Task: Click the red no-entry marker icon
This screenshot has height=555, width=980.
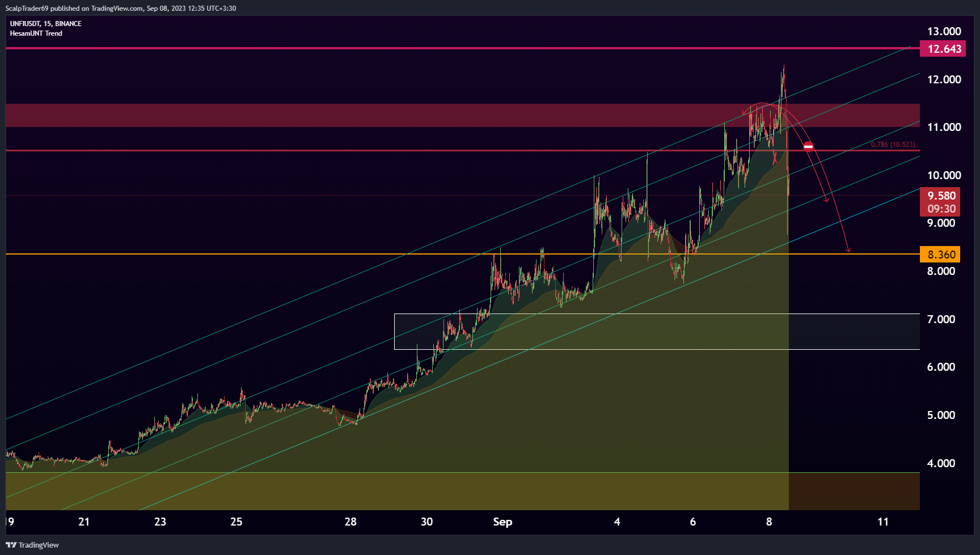Action: [x=808, y=146]
